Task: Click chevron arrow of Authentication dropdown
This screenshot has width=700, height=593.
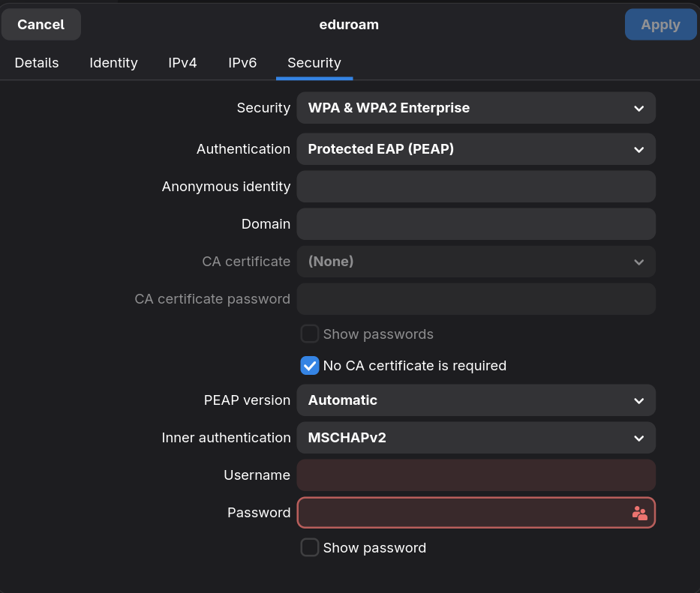Action: (x=638, y=149)
